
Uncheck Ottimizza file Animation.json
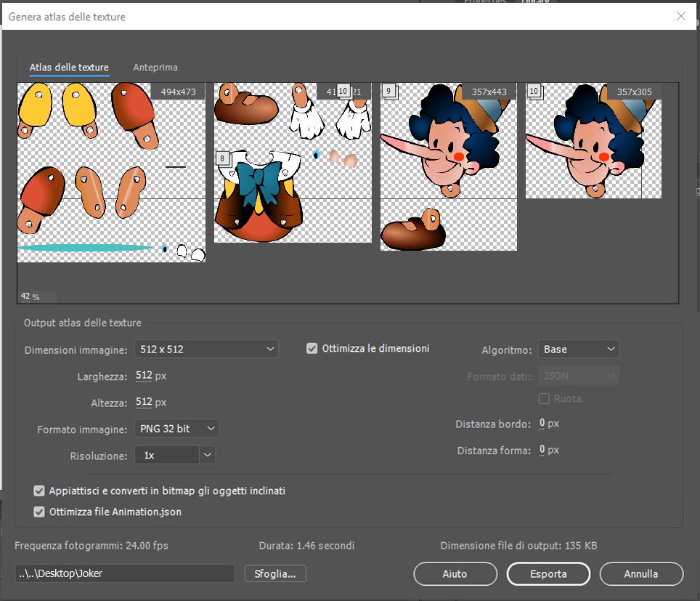(40, 512)
